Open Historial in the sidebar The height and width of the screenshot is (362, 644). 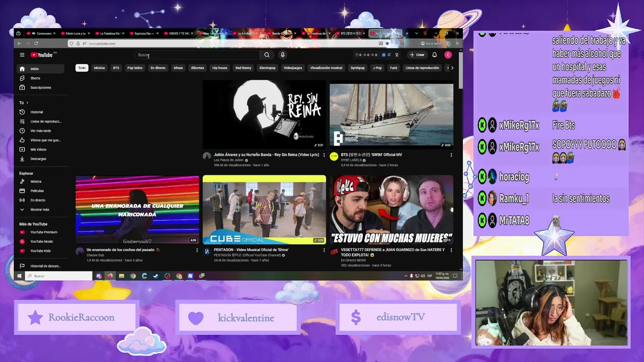41,112
